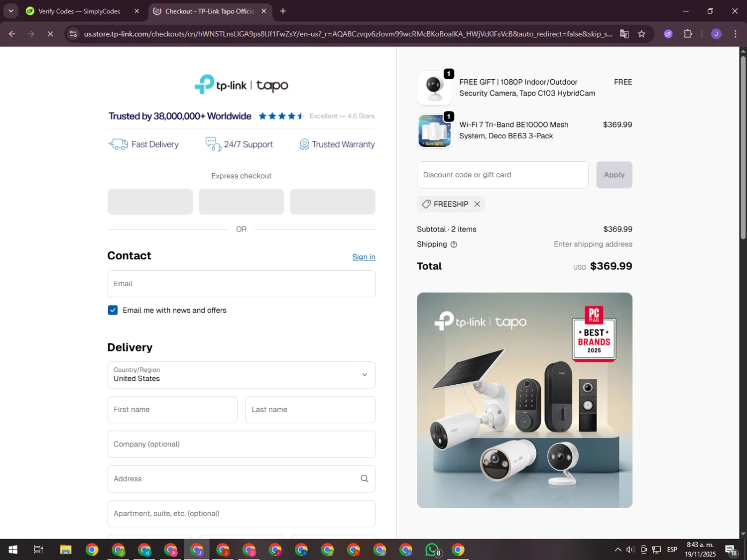
Task: Click the Subtotal · 2 items label
Action: click(447, 229)
